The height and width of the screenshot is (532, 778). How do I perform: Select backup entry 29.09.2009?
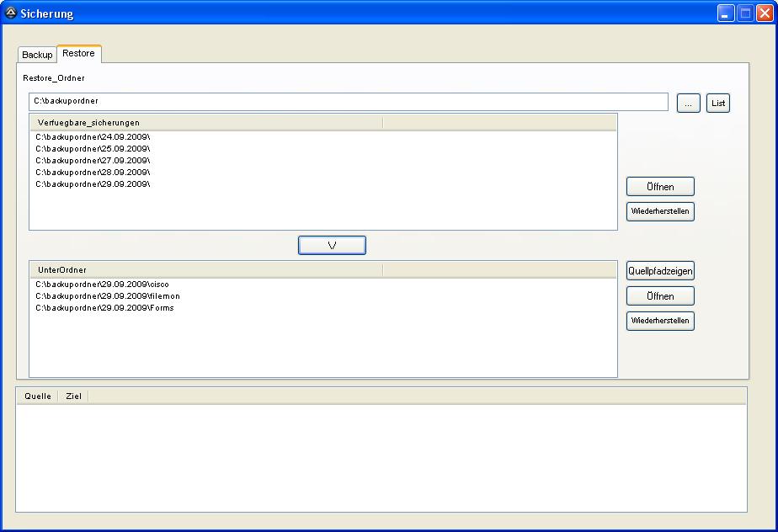[93, 184]
